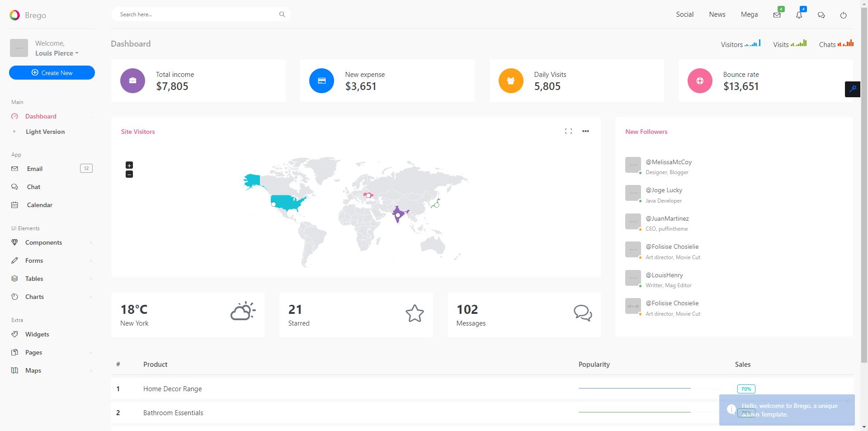Zoom in on the visitors map
Screen dimensions: 868x431
(129, 165)
